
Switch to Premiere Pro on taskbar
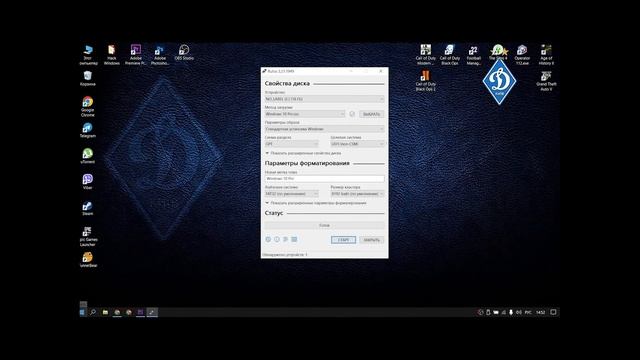[x=140, y=312]
